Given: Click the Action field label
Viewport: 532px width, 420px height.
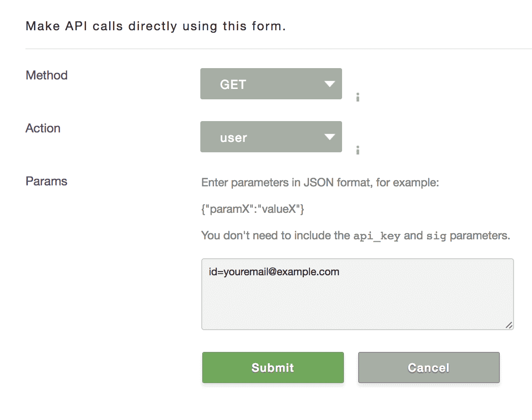Looking at the screenshot, I should point(43,128).
